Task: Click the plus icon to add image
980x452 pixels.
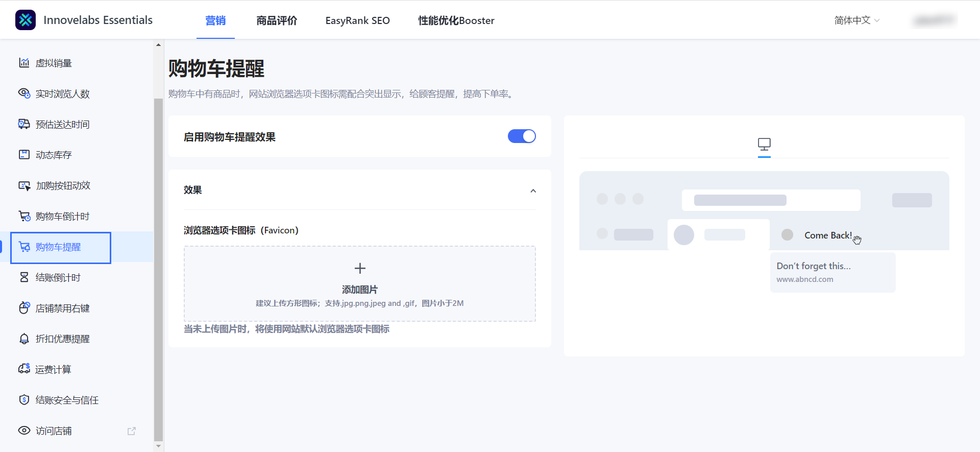Action: 360,268
